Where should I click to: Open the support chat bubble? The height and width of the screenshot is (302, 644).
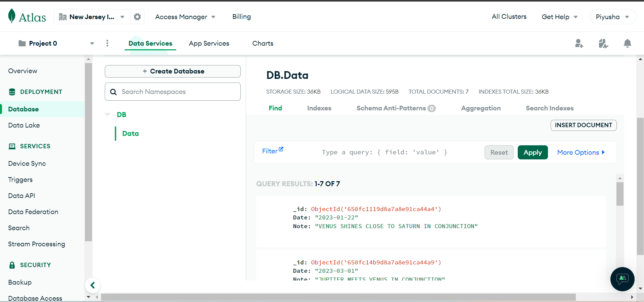(622, 279)
